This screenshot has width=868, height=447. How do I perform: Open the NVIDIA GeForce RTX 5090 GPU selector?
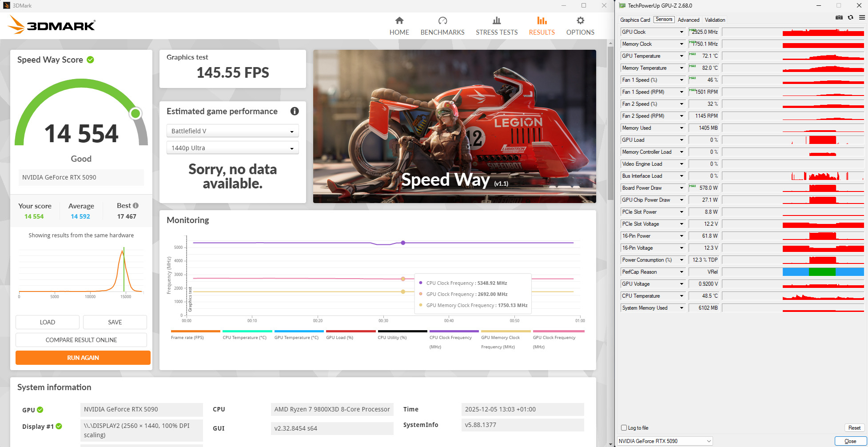tap(665, 441)
